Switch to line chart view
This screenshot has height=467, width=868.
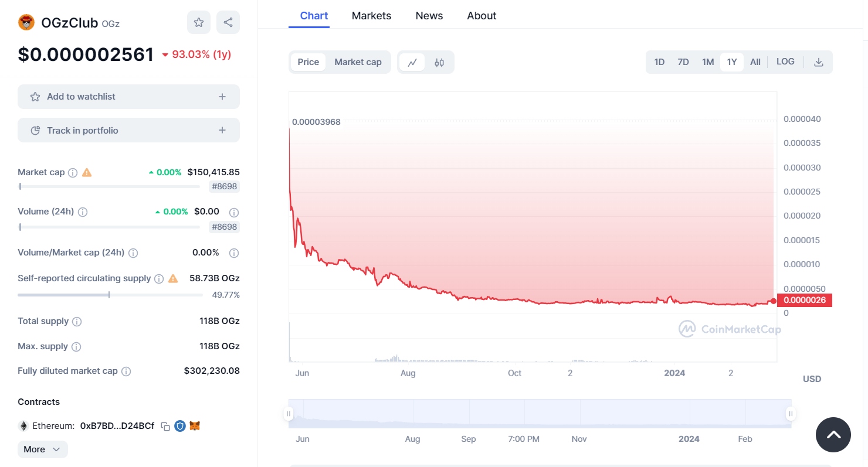click(x=412, y=62)
